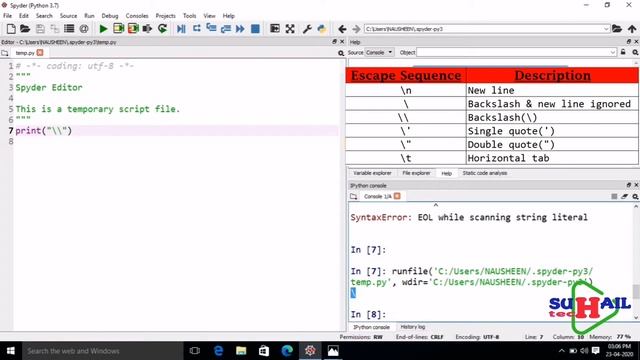Open the Search menu

point(44,16)
